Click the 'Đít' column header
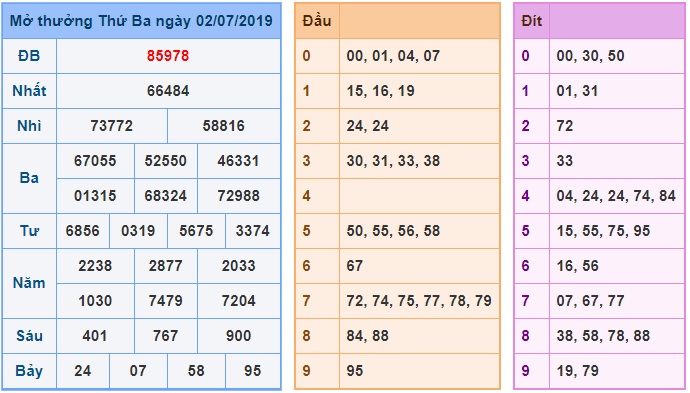 click(532, 21)
